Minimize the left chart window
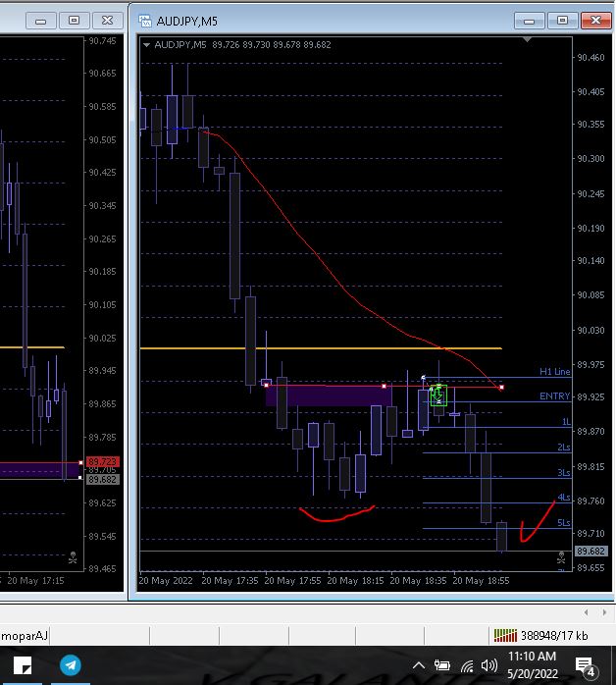 point(40,21)
